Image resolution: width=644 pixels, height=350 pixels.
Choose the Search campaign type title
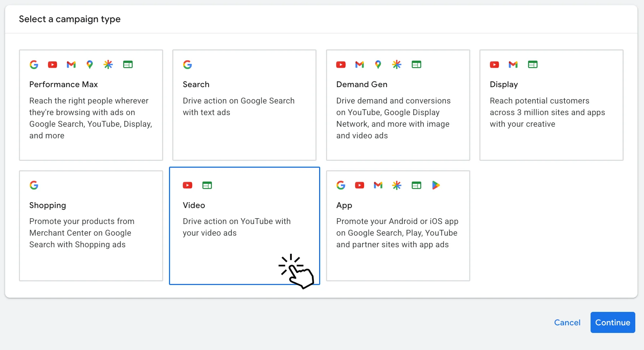(196, 85)
